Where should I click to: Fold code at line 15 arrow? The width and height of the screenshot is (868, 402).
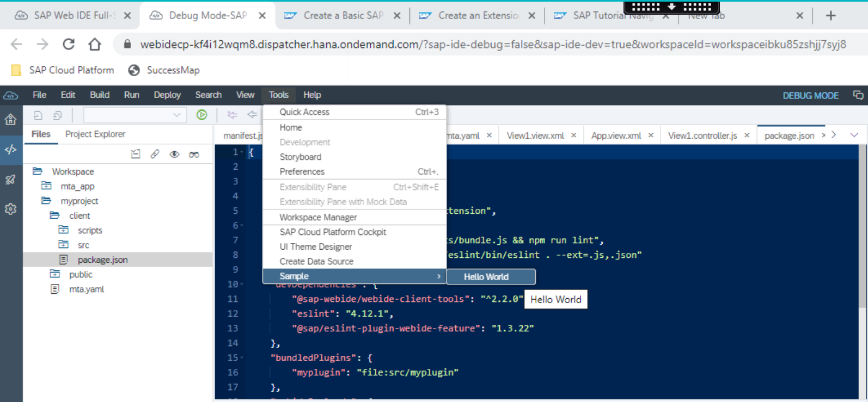coord(243,358)
